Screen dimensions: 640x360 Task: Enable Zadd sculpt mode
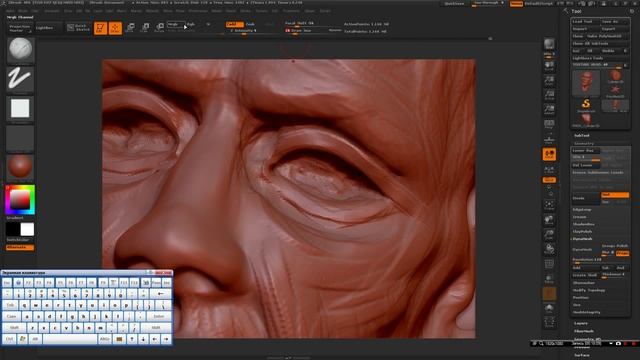coord(234,24)
